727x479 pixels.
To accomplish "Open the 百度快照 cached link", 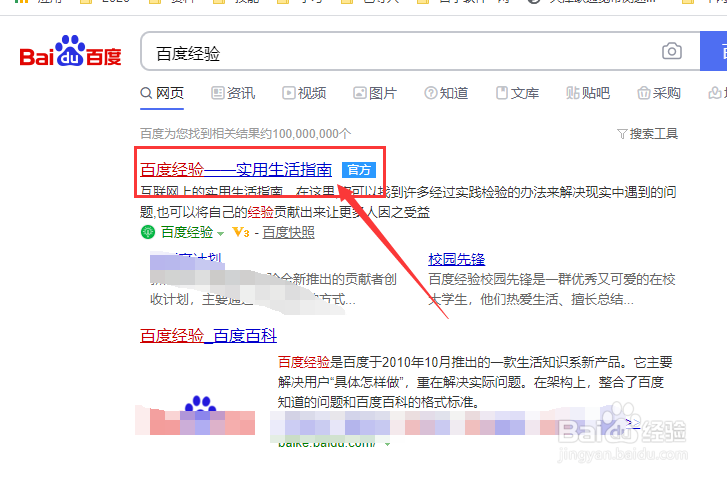I will coord(288,232).
